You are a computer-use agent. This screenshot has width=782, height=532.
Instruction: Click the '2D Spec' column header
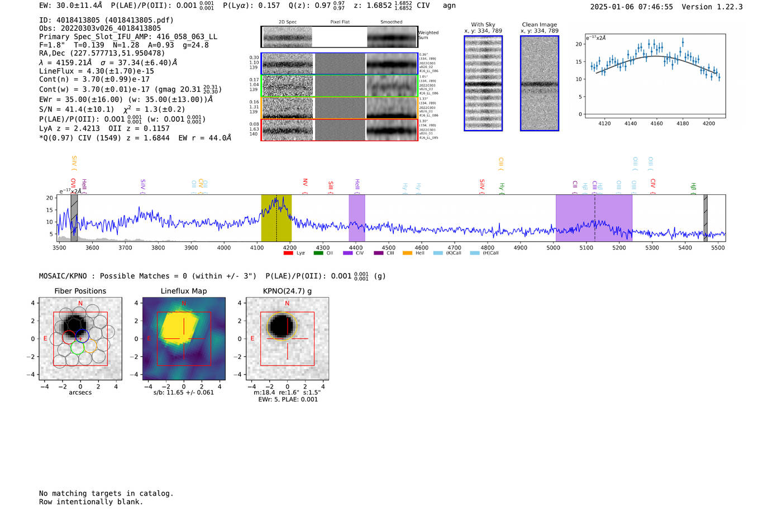288,22
